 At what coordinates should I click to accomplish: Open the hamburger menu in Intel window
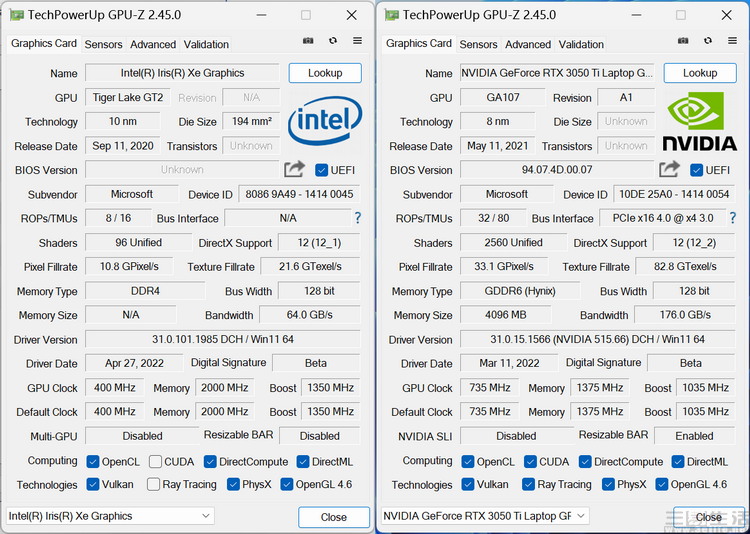(357, 41)
